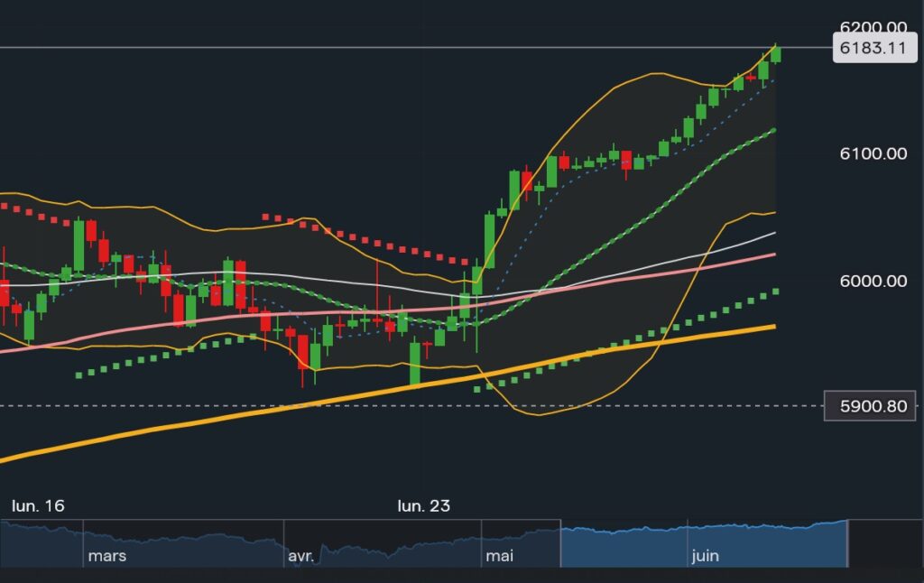Click the 6000.00 price axis label
The image size is (924, 583).
coord(872,281)
